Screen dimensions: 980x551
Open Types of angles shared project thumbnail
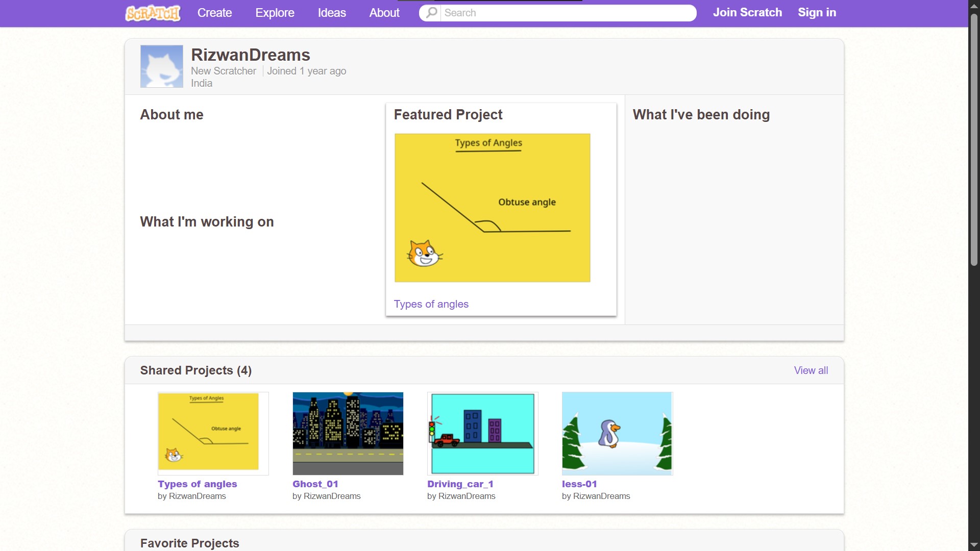pyautogui.click(x=213, y=433)
